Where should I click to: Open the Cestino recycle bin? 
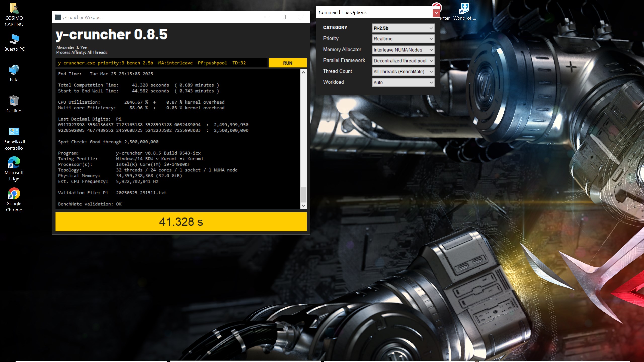14,104
